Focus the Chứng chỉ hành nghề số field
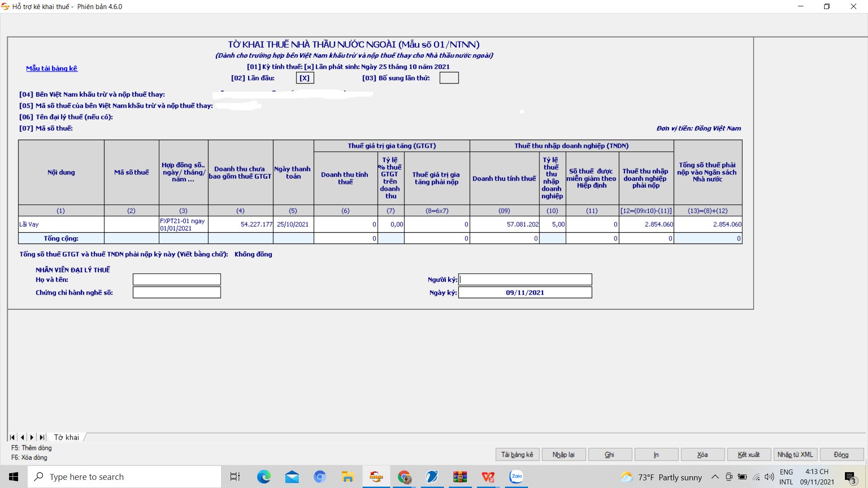 tap(177, 292)
